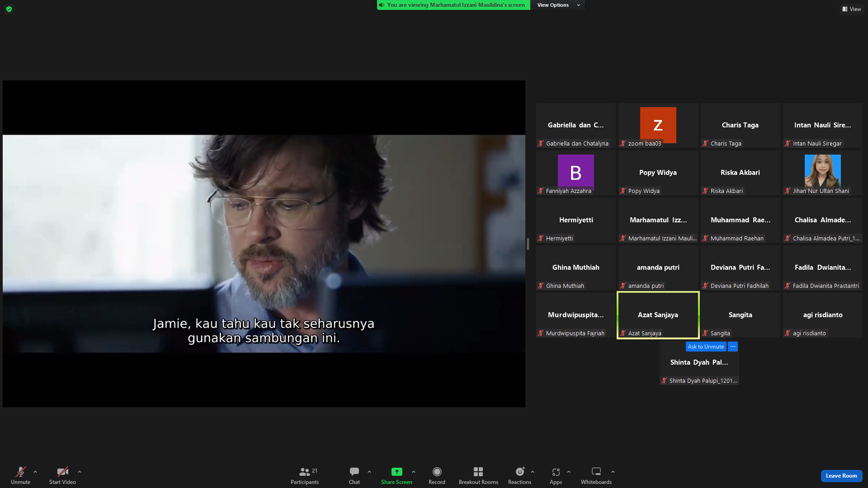Select the Charis Taga participant name

pyautogui.click(x=741, y=125)
